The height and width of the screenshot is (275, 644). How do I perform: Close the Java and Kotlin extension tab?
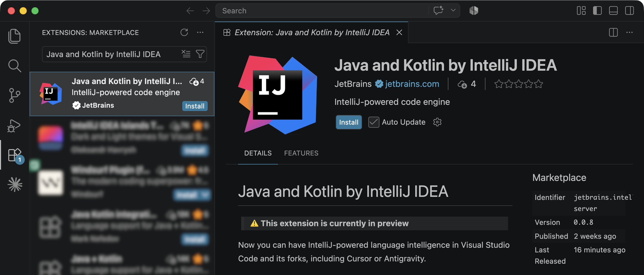pyautogui.click(x=399, y=32)
